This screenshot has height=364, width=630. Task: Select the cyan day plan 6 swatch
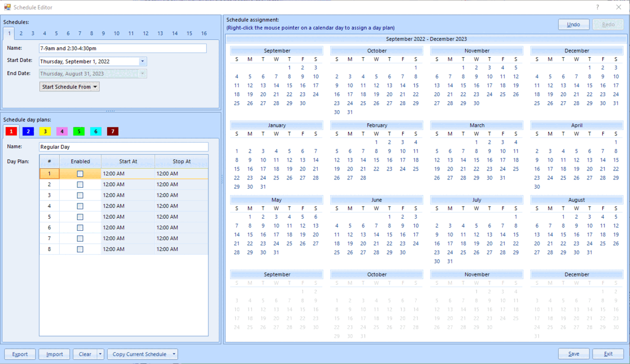point(96,131)
